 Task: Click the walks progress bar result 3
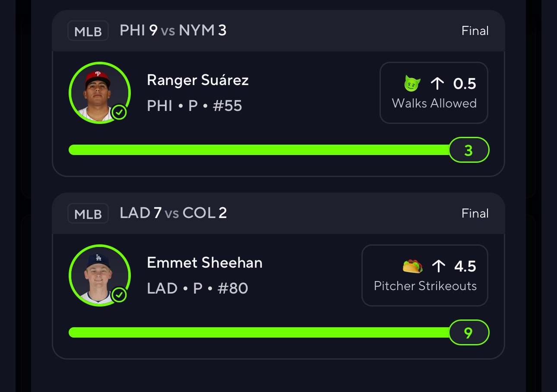pyautogui.click(x=468, y=150)
